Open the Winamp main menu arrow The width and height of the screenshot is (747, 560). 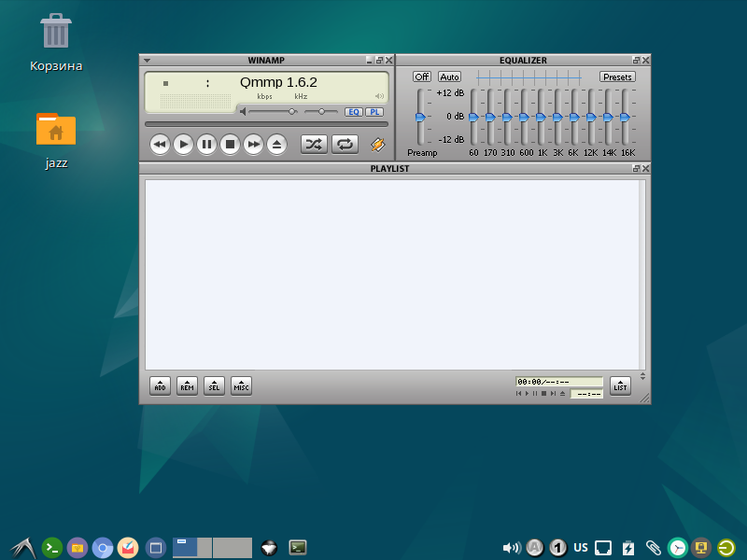(148, 61)
